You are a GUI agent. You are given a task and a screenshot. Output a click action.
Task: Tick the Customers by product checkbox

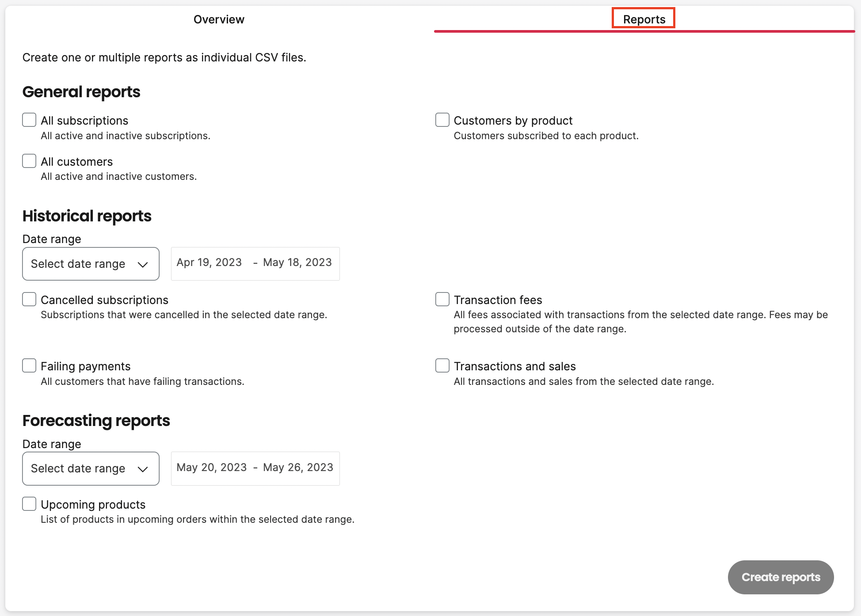442,120
